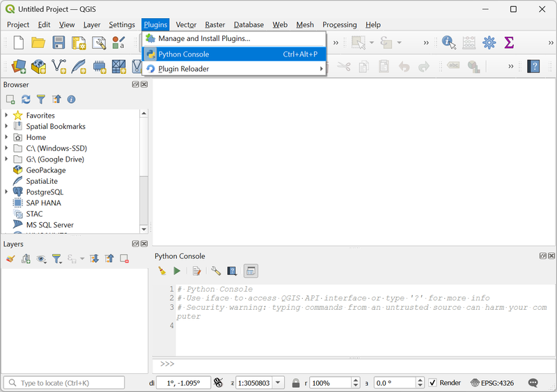Open the Processing menu
The height and width of the screenshot is (392, 557).
[x=339, y=24]
